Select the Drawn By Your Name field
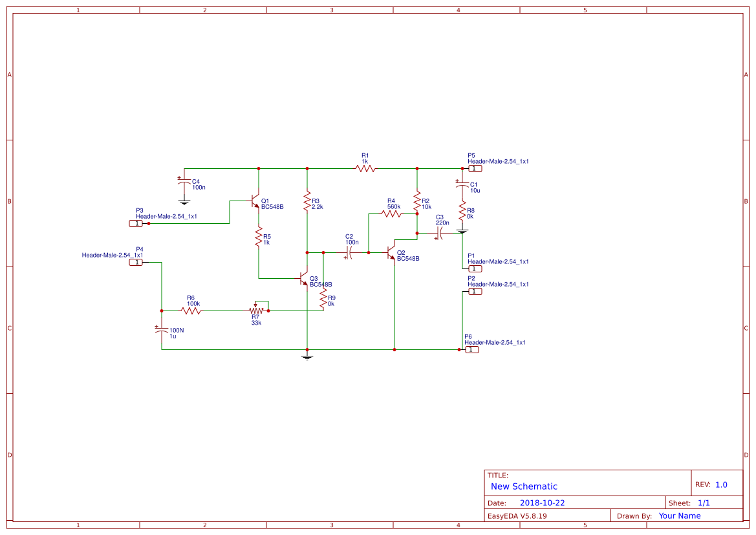The height and width of the screenshot is (535, 756). click(679, 516)
